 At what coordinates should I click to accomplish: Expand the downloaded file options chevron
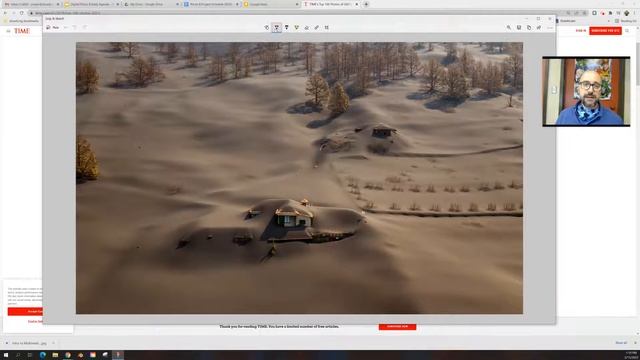53,343
